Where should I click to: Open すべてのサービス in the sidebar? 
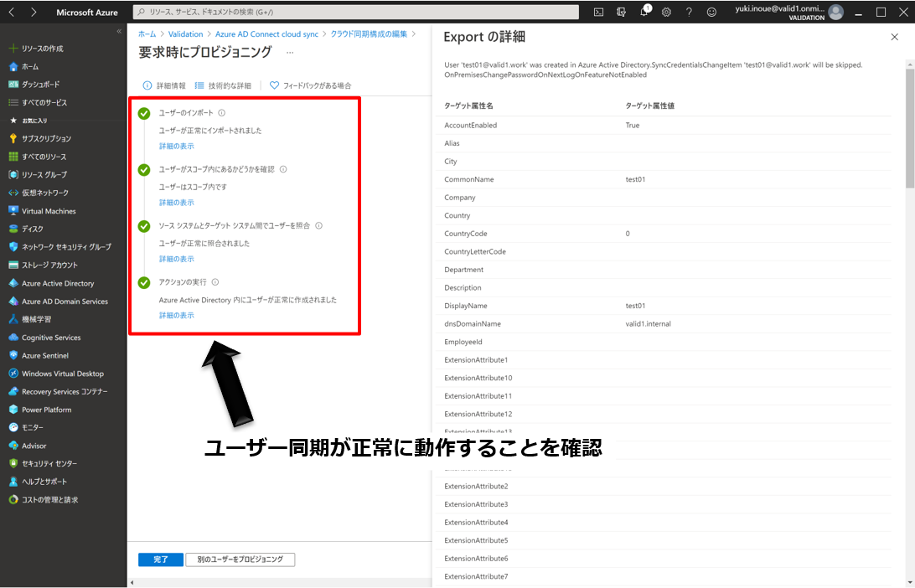(38, 103)
